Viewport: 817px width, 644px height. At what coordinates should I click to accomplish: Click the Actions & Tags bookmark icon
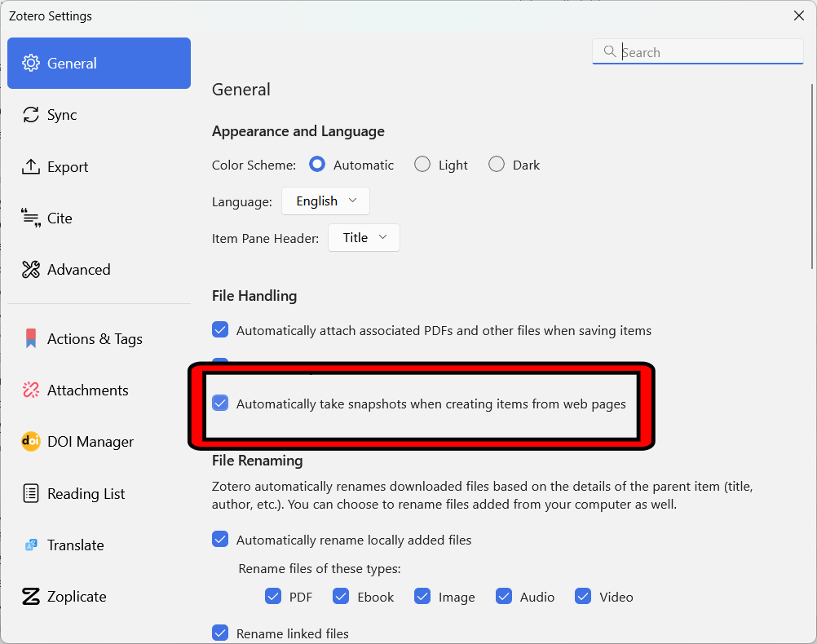point(31,339)
